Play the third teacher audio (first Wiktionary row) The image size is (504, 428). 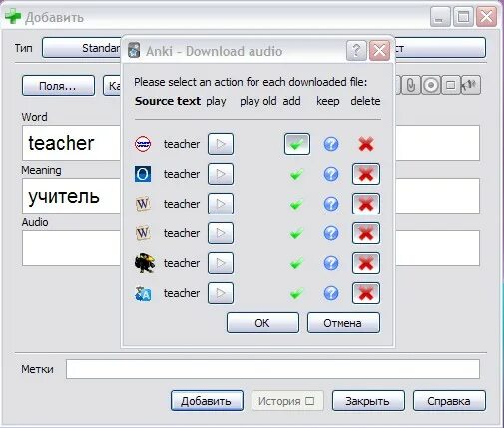click(x=221, y=204)
